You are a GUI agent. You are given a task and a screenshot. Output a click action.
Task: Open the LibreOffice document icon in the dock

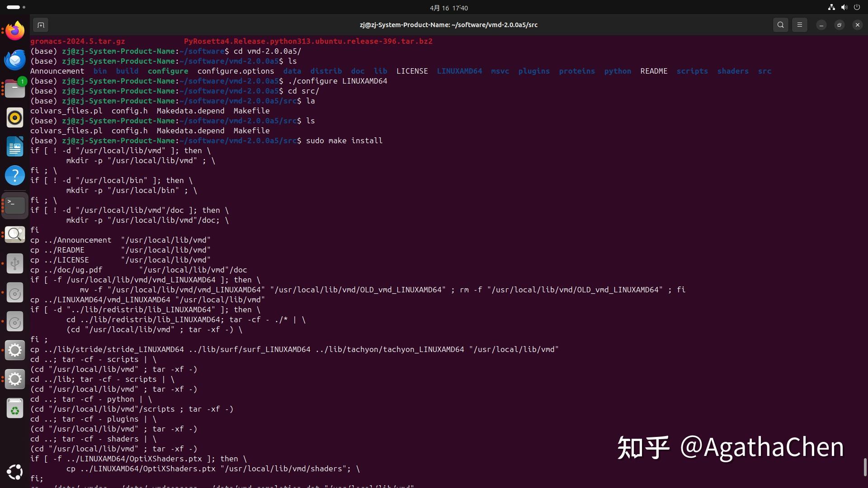(15, 146)
